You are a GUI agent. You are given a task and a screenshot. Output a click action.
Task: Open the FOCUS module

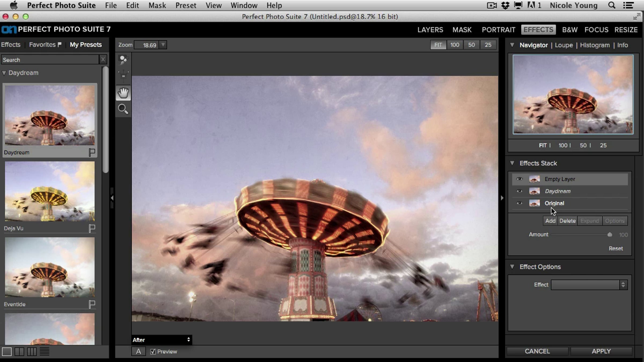pyautogui.click(x=596, y=29)
